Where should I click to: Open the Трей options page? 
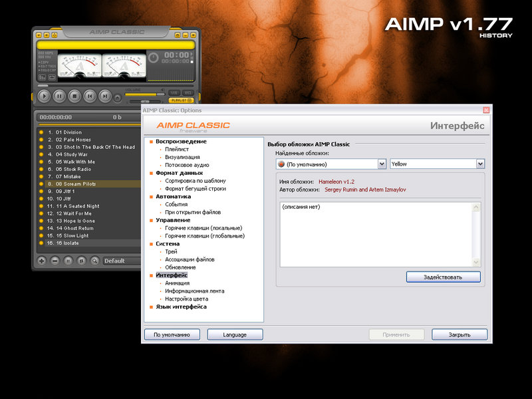[x=171, y=251]
